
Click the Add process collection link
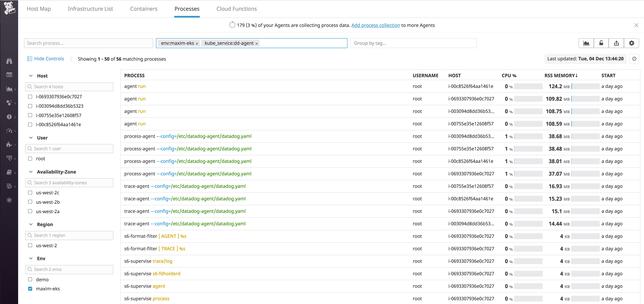click(x=375, y=25)
